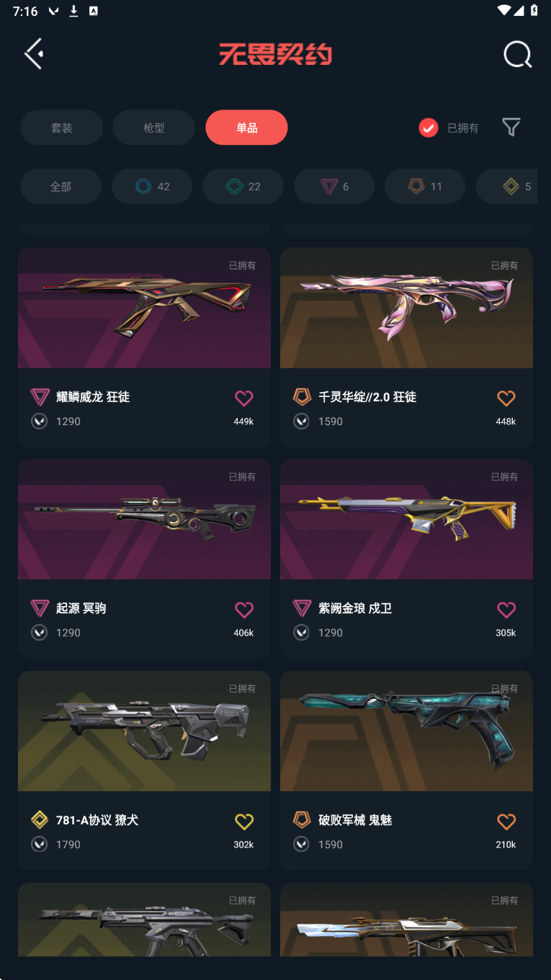
Task: Tap heart icon for 紫阙金琅 戍卫
Action: [506, 610]
